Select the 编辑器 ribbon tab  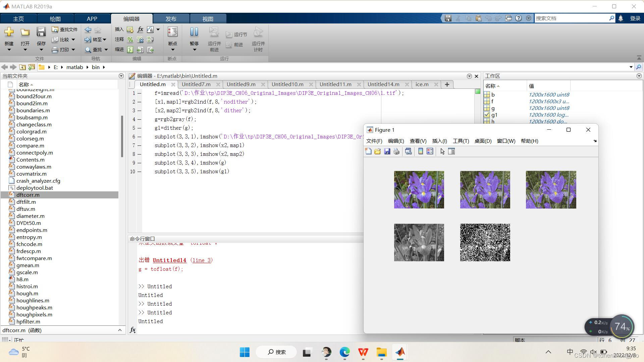[131, 18]
